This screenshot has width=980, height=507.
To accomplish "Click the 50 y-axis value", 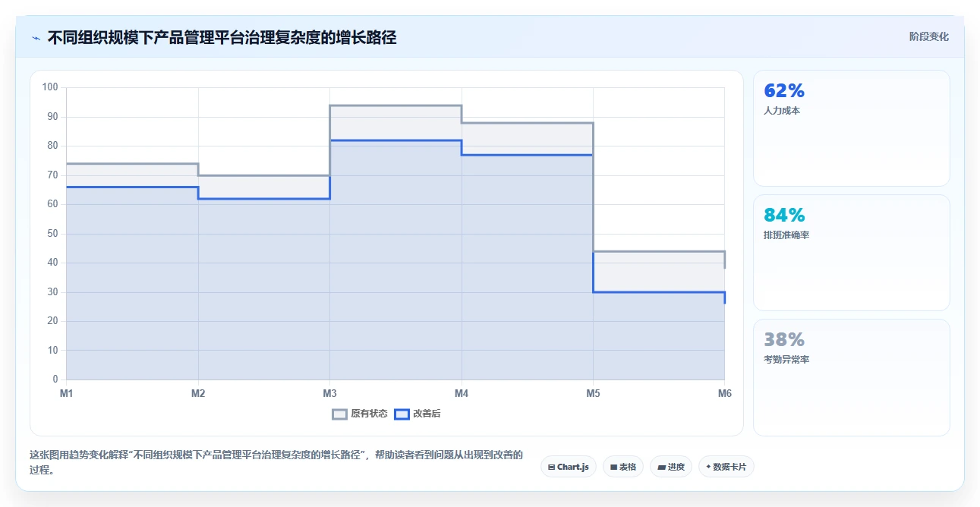I will 52,234.
